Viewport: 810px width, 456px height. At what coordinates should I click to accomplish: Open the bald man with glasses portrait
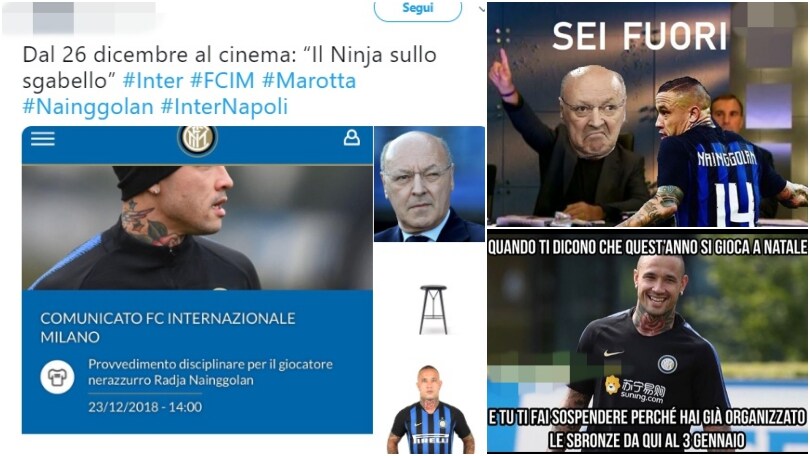point(429,184)
